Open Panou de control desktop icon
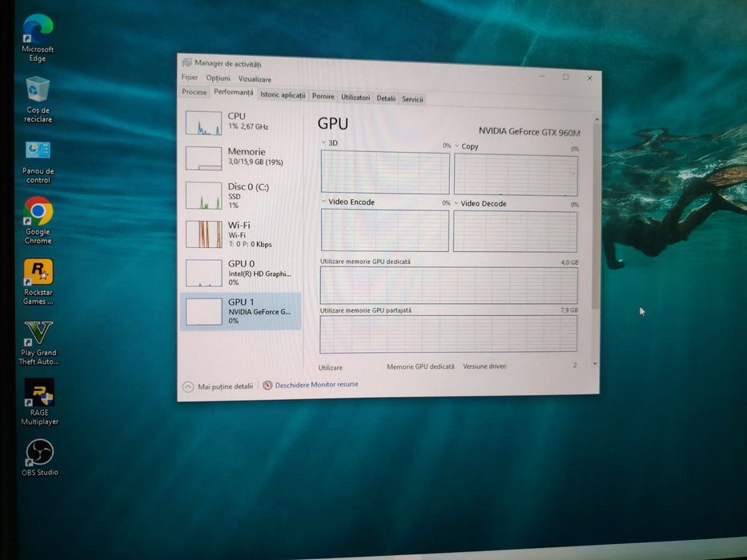This screenshot has height=560, width=747. pyautogui.click(x=38, y=162)
